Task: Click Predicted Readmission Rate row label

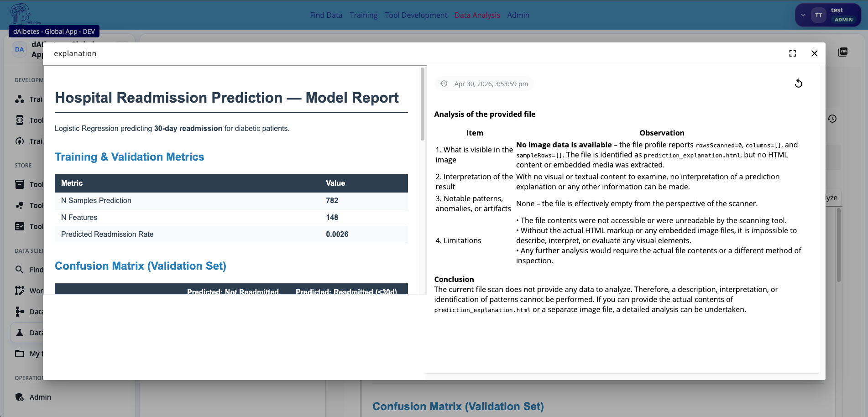Action: click(107, 234)
